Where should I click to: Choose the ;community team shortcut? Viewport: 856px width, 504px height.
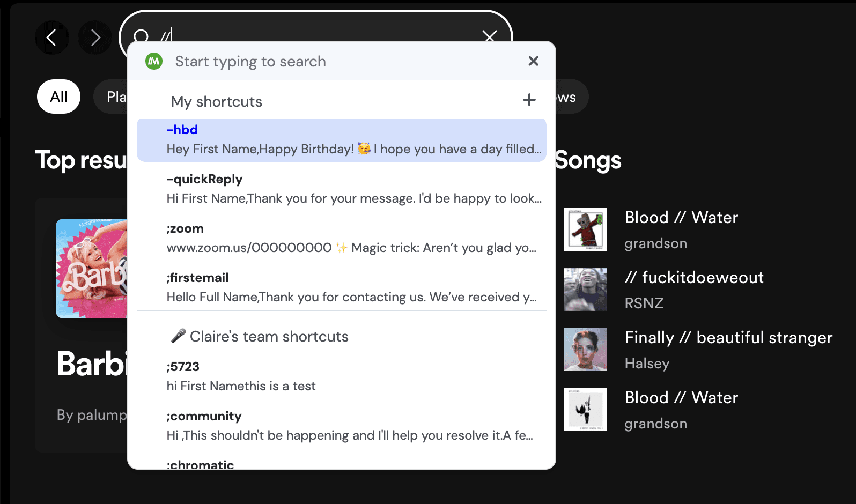point(342,426)
